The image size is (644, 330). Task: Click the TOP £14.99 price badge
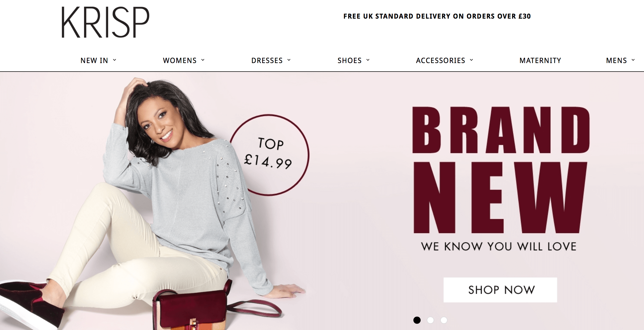(x=269, y=155)
